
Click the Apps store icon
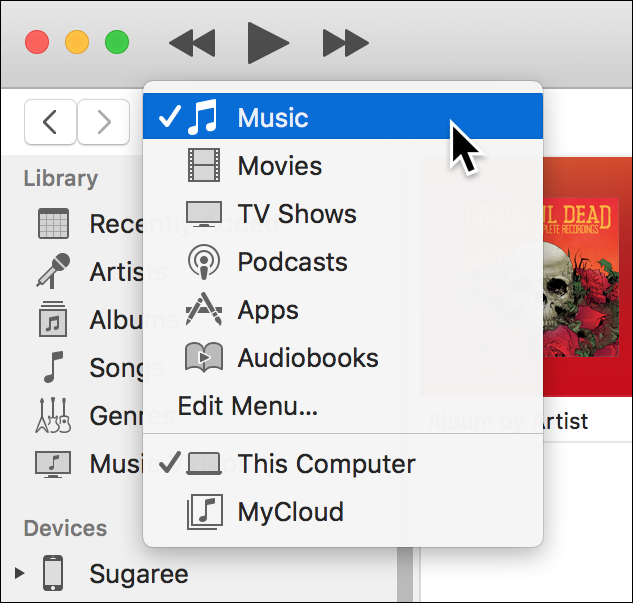point(204,309)
